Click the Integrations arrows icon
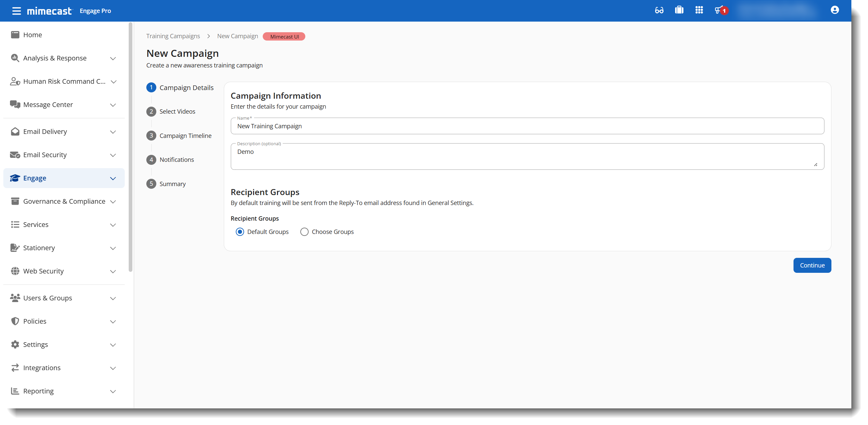This screenshot has height=425, width=868. point(15,368)
